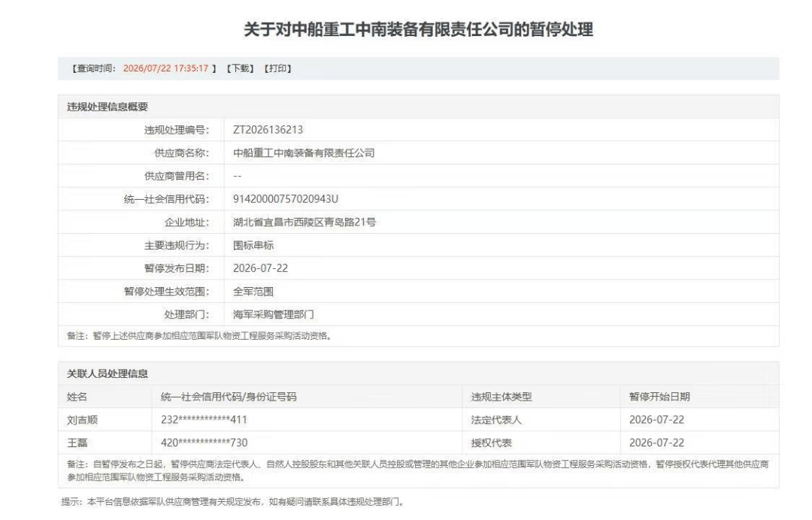Click the supplier name 中船重工中南装备有限责任公司 value
The height and width of the screenshot is (520, 812).
[x=304, y=153]
